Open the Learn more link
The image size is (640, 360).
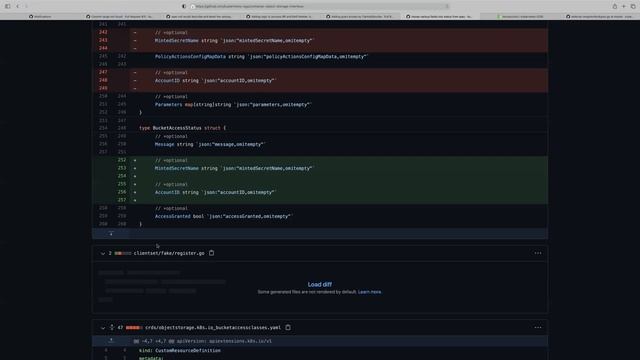click(x=369, y=292)
